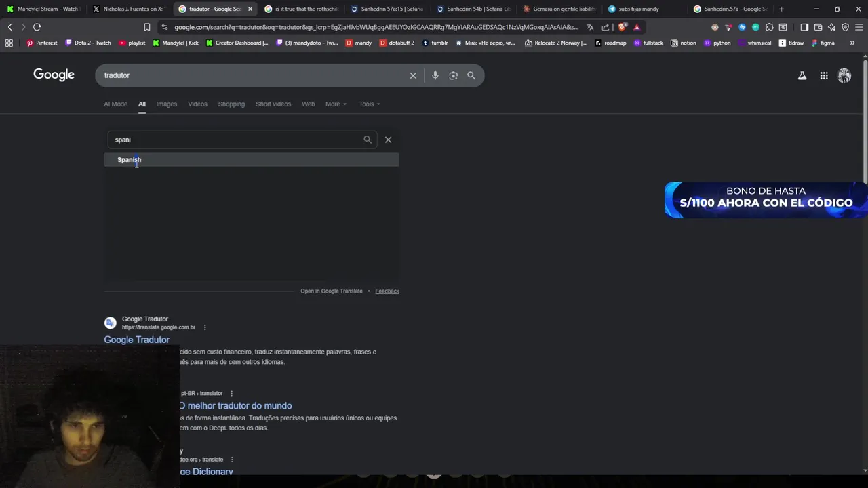Open in Google Translate link
Viewport: 868px width, 488px height.
pyautogui.click(x=332, y=291)
